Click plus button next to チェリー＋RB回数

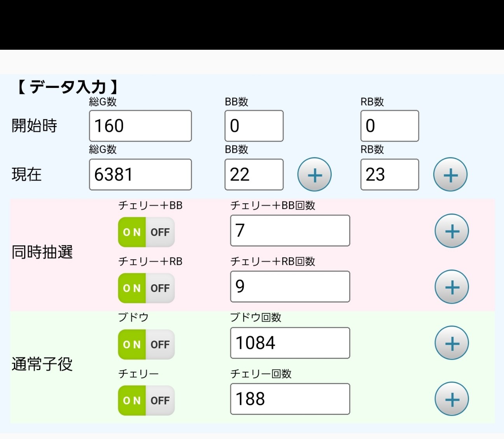(451, 287)
